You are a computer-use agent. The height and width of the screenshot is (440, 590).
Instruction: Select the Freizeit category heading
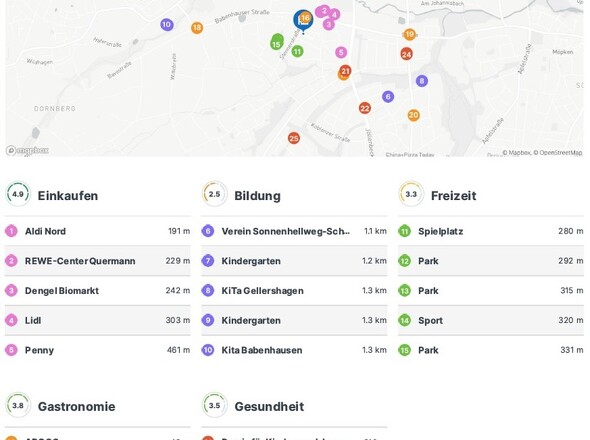(x=453, y=196)
